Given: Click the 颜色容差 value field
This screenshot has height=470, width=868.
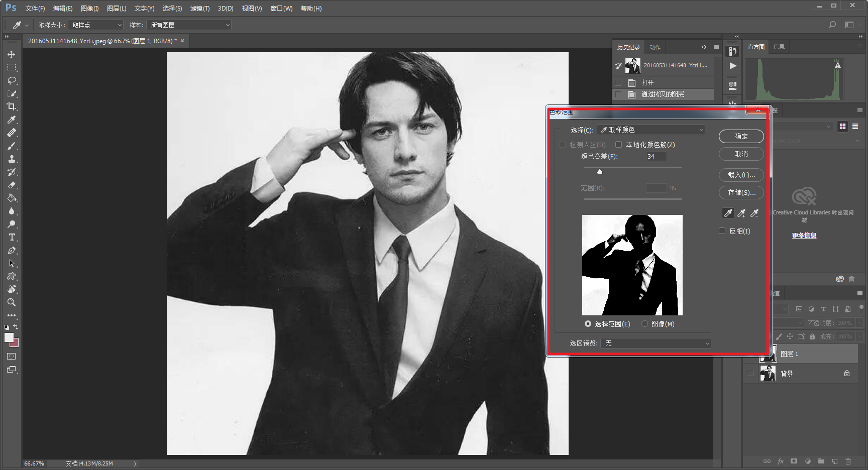Looking at the screenshot, I should (x=656, y=157).
